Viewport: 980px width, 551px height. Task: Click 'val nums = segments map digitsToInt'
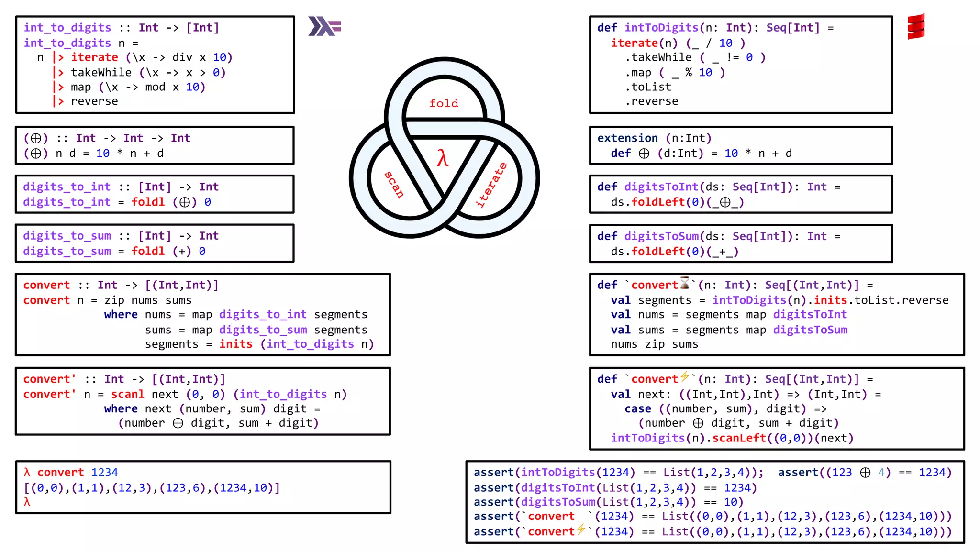729,315
